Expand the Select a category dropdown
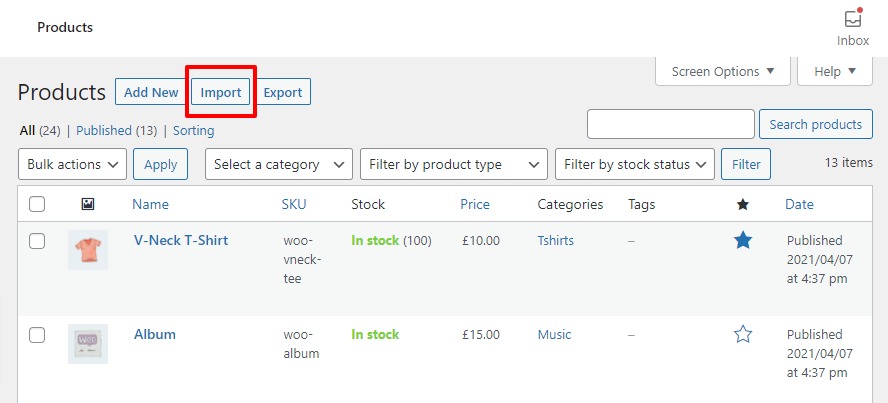Image resolution: width=888 pixels, height=403 pixels. 279,164
